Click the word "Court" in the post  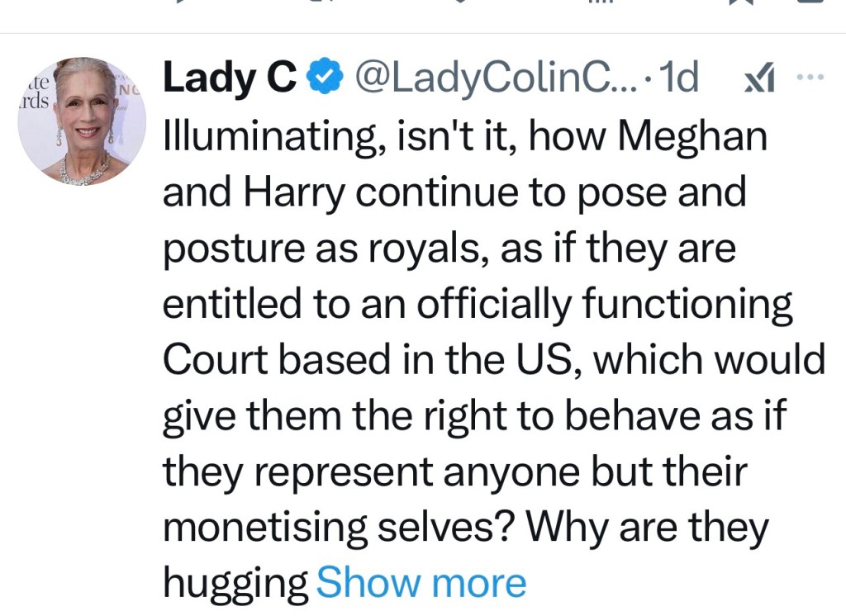tap(211, 359)
